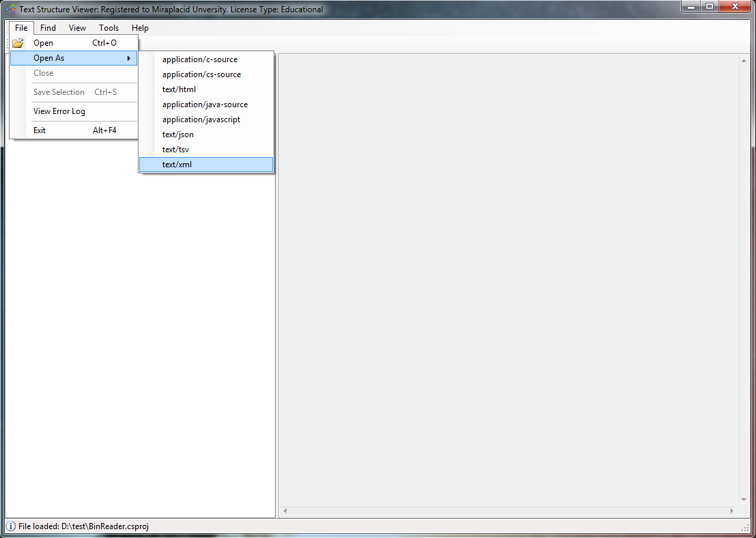Click the status text File loaded: D:\test\BinReader.csproj
756x538 pixels.
tap(83, 526)
